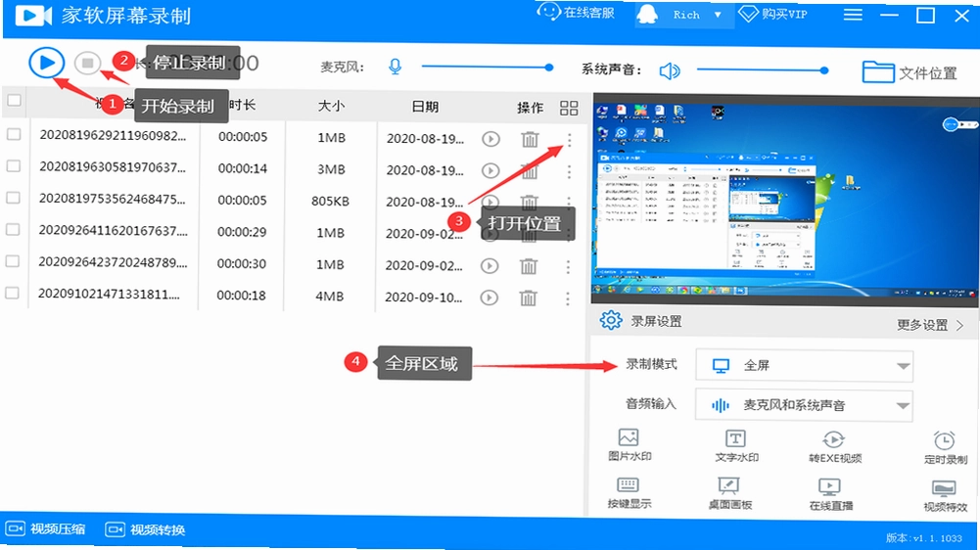
Task: Mute the microphone icon
Action: click(x=395, y=67)
